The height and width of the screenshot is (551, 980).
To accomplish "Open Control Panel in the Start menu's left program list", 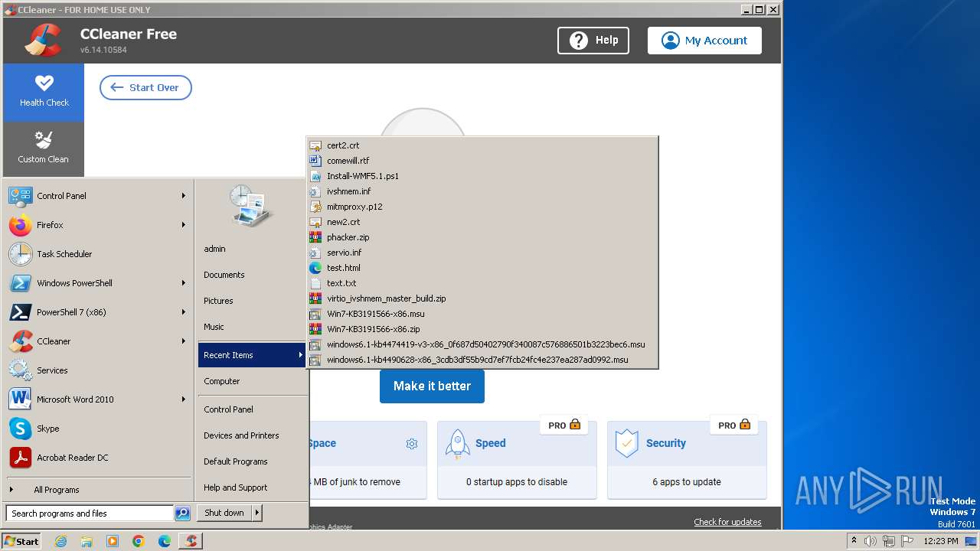I will tap(98, 196).
